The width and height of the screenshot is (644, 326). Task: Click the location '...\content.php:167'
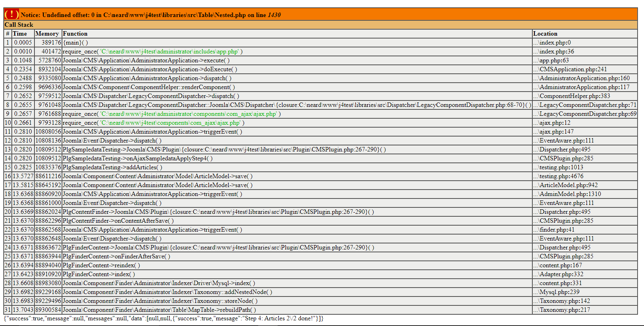click(x=557, y=265)
